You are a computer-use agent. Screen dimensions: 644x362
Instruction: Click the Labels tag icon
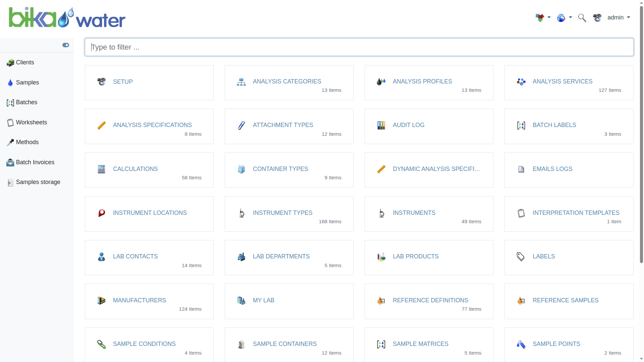[521, 257]
